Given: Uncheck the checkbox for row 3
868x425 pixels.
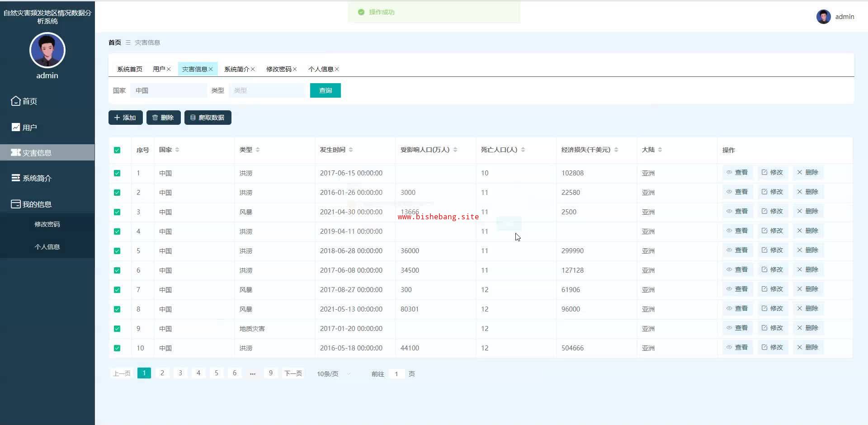Looking at the screenshot, I should point(117,212).
